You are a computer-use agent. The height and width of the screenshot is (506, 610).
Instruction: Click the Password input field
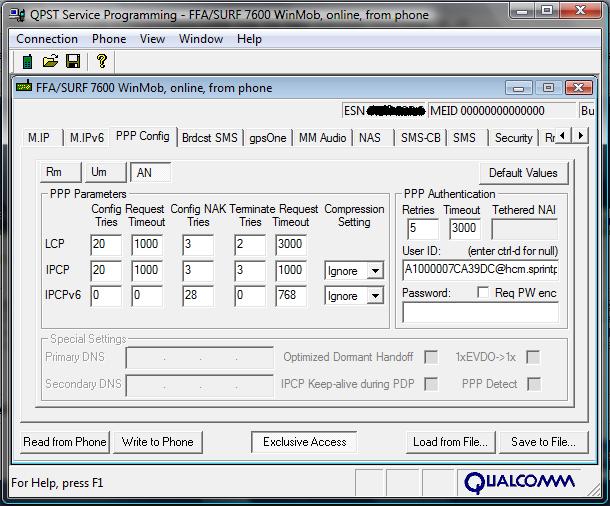481,312
